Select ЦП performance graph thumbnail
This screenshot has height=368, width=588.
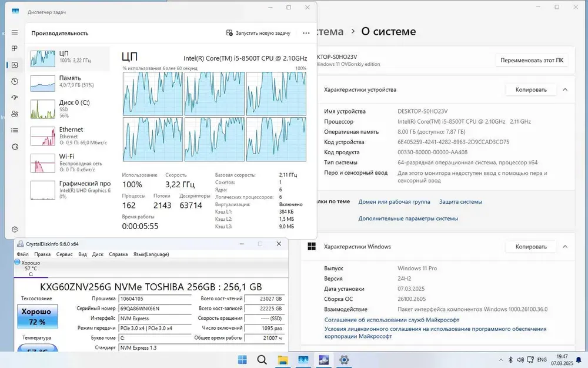[43, 58]
